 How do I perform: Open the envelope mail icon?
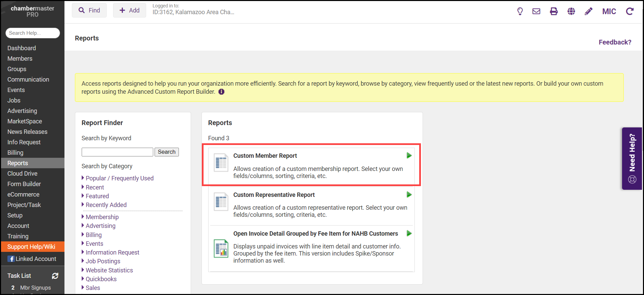coord(536,11)
